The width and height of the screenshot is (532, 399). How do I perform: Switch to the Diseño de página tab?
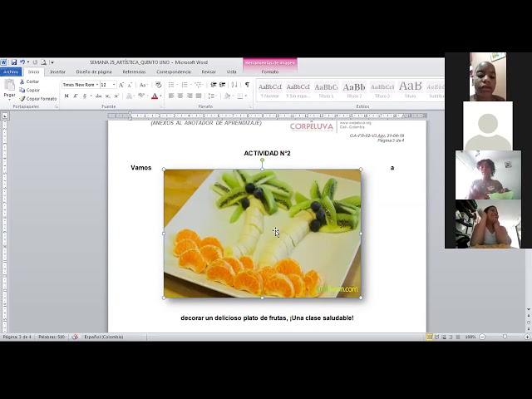pyautogui.click(x=94, y=72)
